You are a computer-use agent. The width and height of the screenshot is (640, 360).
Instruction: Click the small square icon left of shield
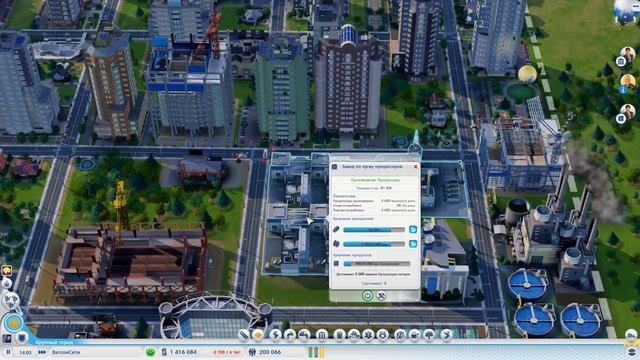click(7, 338)
